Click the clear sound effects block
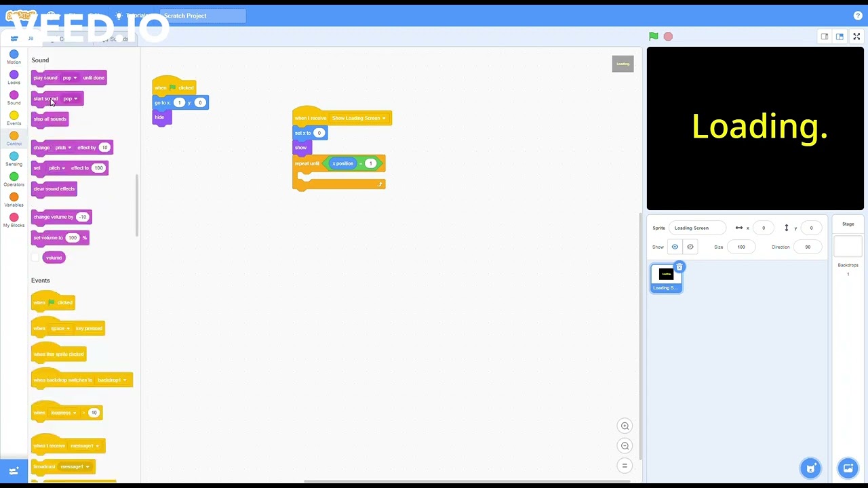868x488 pixels. (54, 189)
